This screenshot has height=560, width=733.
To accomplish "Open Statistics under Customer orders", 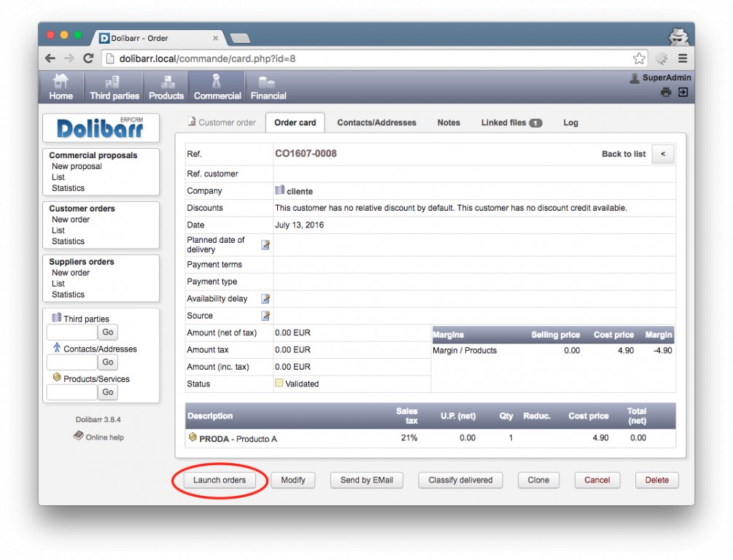I will (69, 241).
